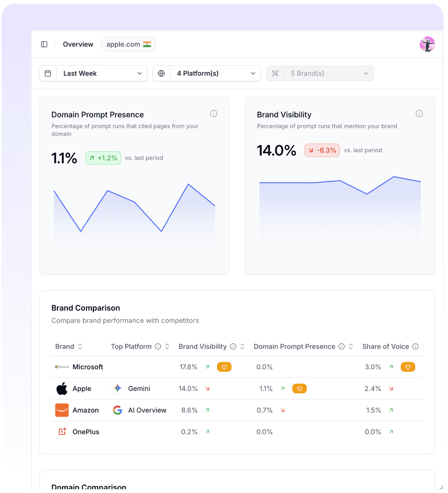The height and width of the screenshot is (493, 448).
Task: Click the AI Overview platform label
Action: [x=147, y=410]
